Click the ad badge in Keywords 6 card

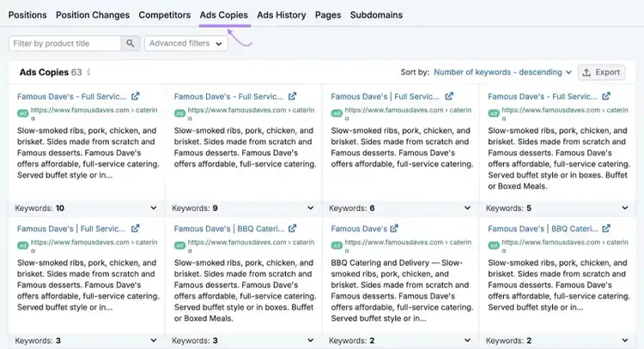337,113
